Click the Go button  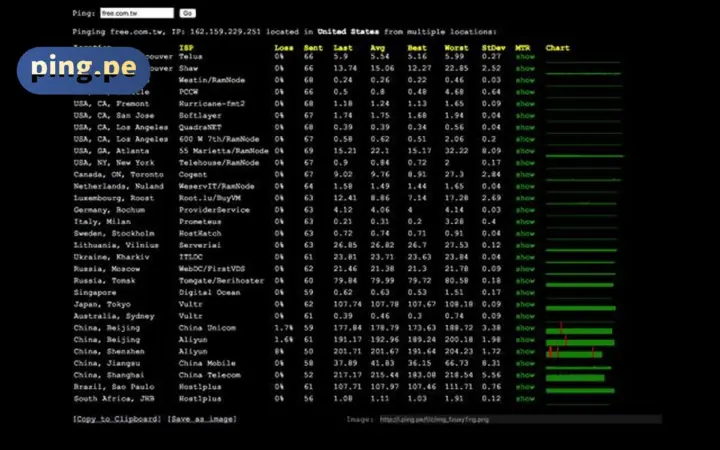[187, 13]
